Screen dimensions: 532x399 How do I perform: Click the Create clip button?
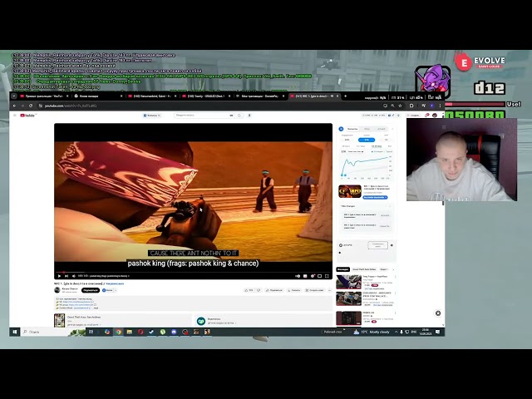tap(314, 290)
